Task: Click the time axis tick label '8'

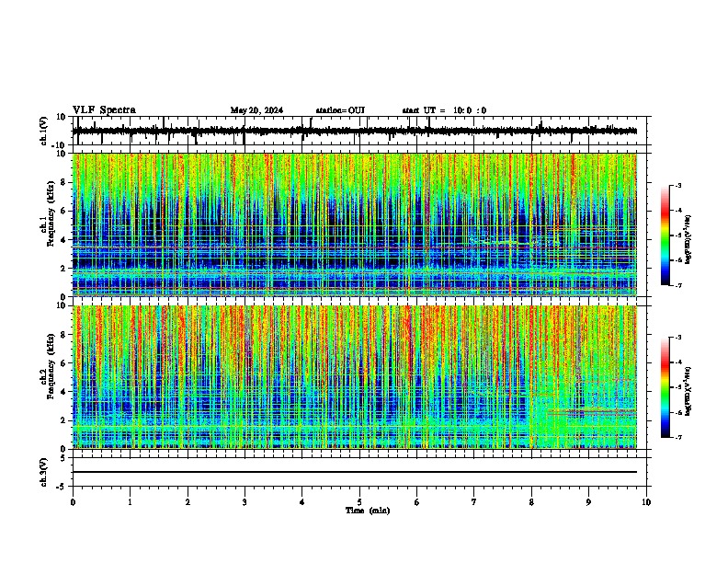Action: [531, 502]
